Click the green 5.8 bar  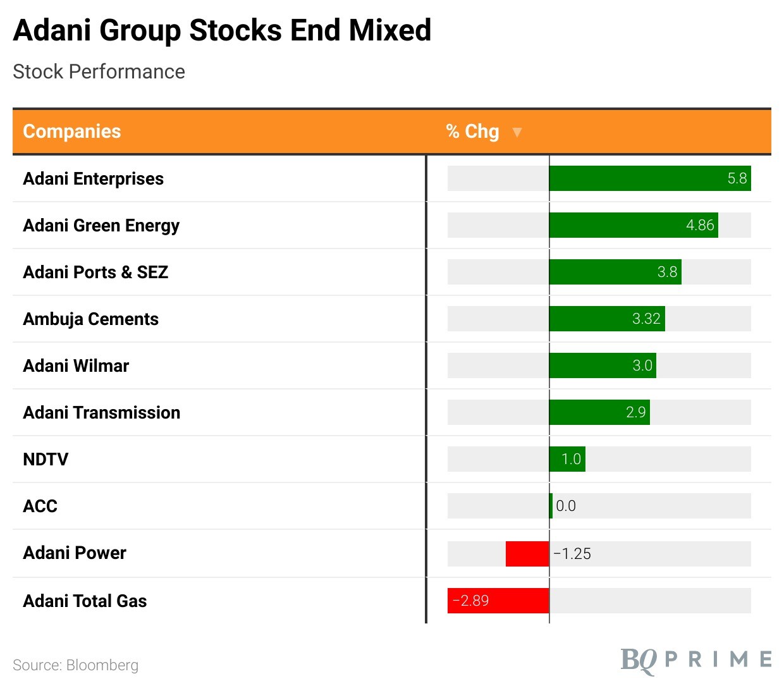(x=650, y=178)
